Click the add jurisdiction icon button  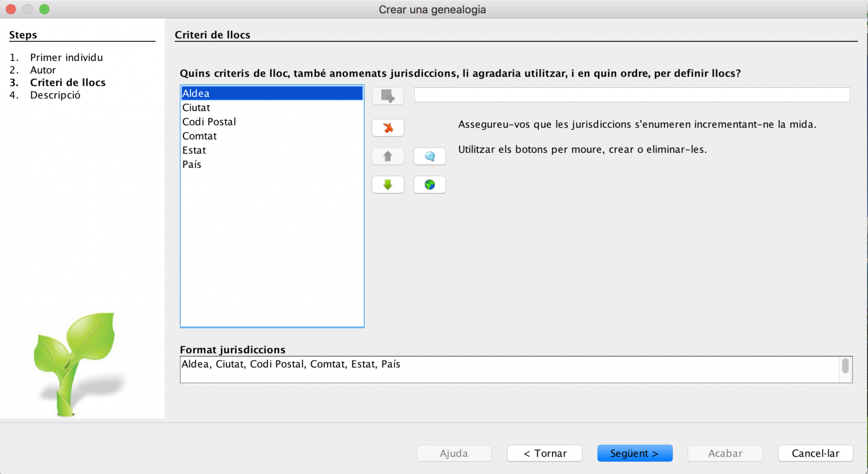[388, 96]
